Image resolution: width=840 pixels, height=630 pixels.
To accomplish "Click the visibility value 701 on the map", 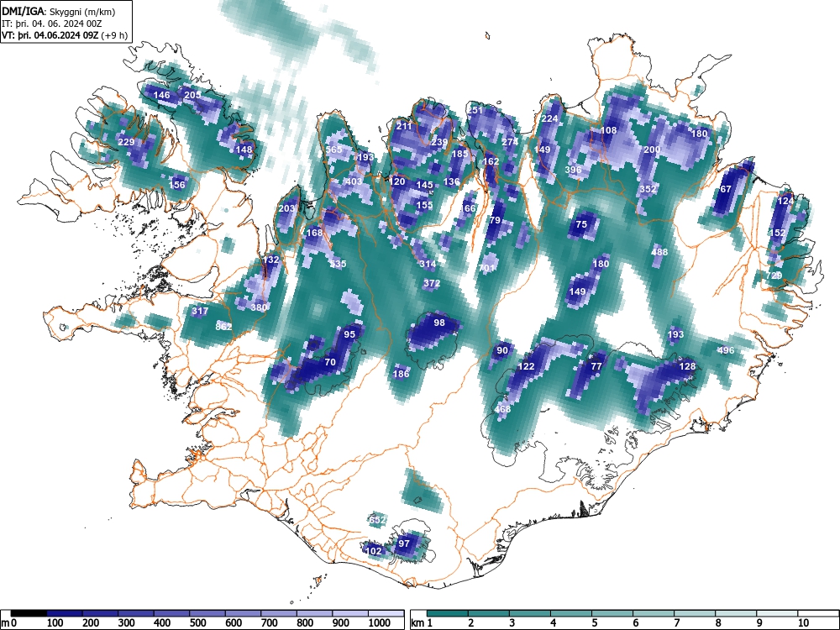I will (x=487, y=268).
